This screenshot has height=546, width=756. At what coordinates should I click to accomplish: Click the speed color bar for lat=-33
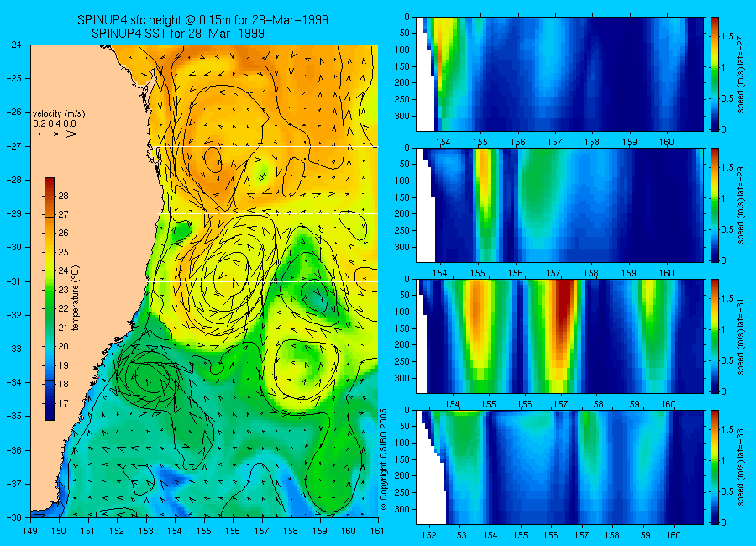click(714, 467)
